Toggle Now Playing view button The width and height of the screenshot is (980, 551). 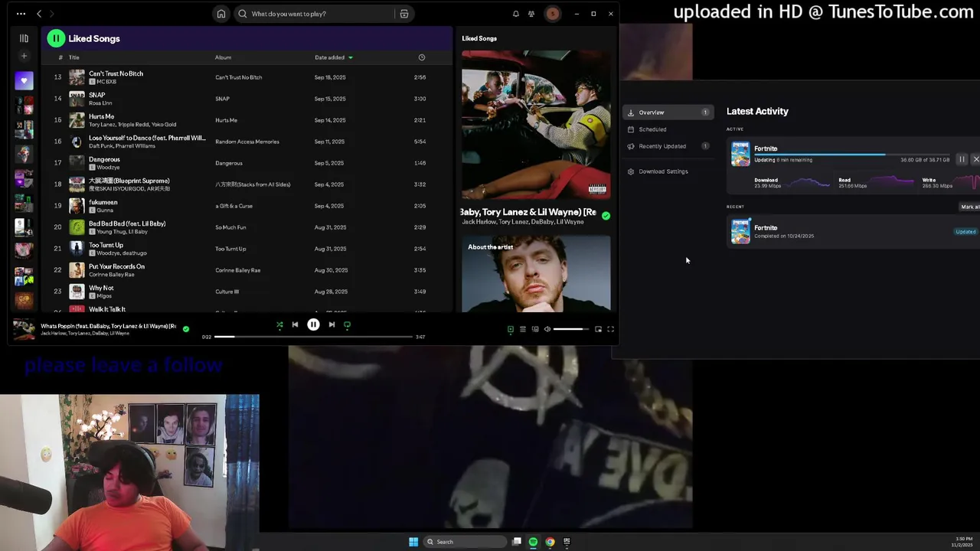(511, 329)
